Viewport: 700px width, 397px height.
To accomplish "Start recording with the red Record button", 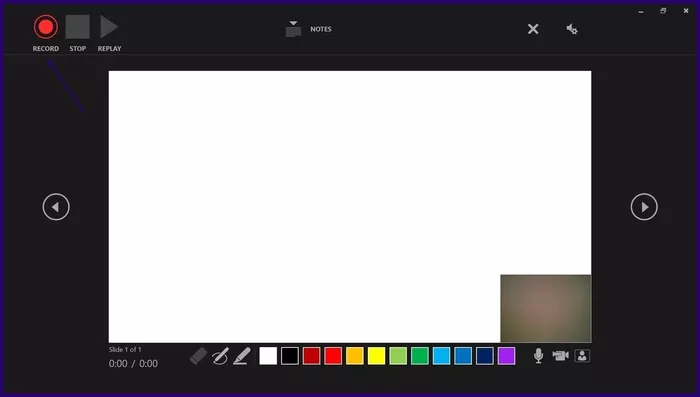I will click(x=46, y=27).
